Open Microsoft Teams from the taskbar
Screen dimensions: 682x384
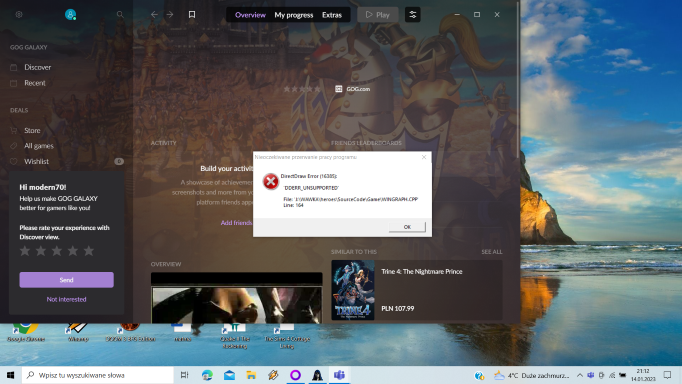click(339, 375)
